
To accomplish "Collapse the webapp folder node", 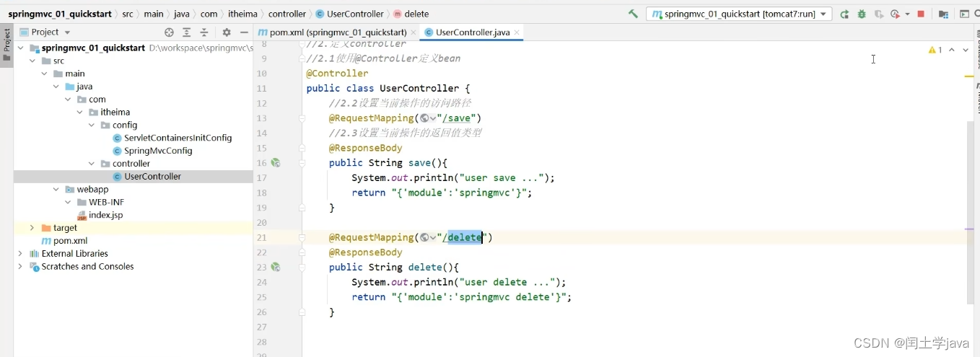I will point(56,190).
